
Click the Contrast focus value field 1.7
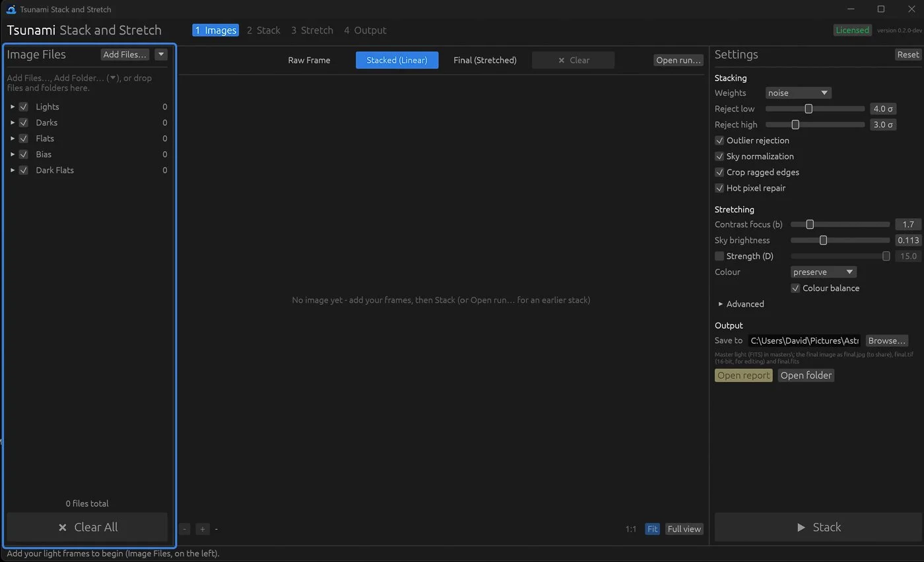point(907,224)
